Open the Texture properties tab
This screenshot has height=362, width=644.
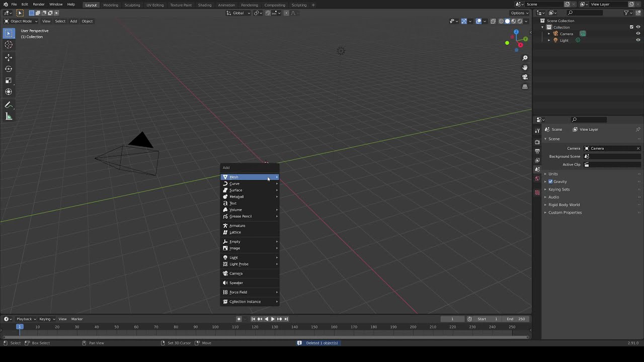(x=537, y=193)
